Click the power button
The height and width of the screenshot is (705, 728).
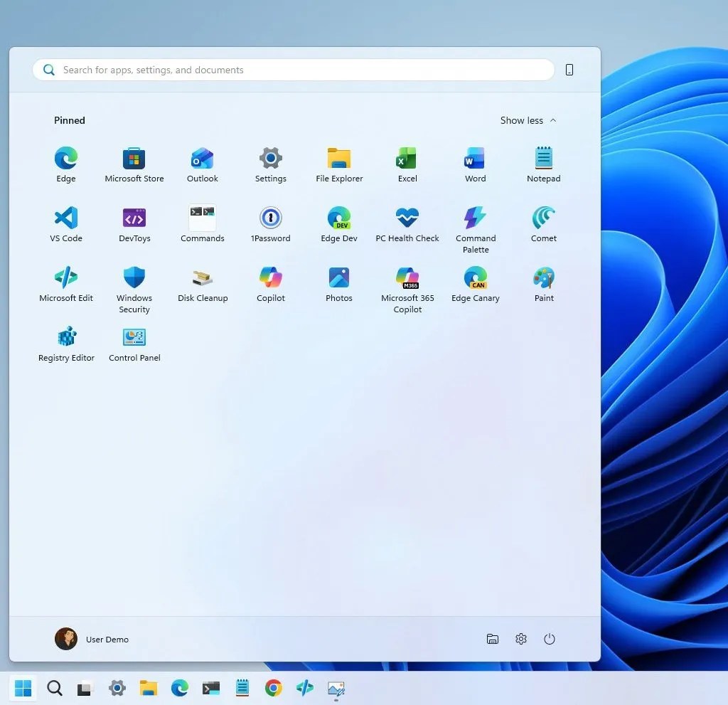click(x=549, y=639)
